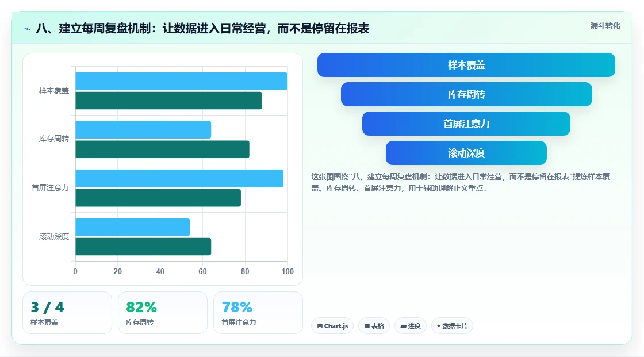Click the 首屏注意力 caption under 78%
This screenshot has height=357, width=644.
(239, 323)
